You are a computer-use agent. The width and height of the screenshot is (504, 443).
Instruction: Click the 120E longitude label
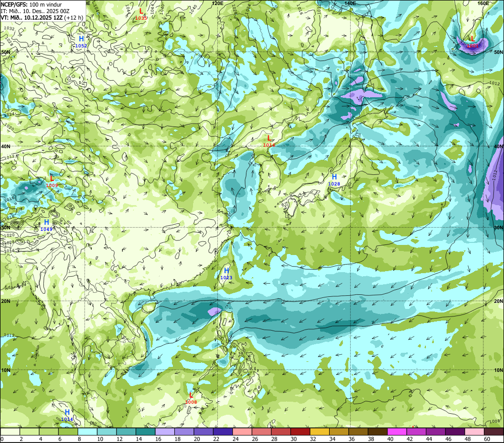click(x=218, y=3)
